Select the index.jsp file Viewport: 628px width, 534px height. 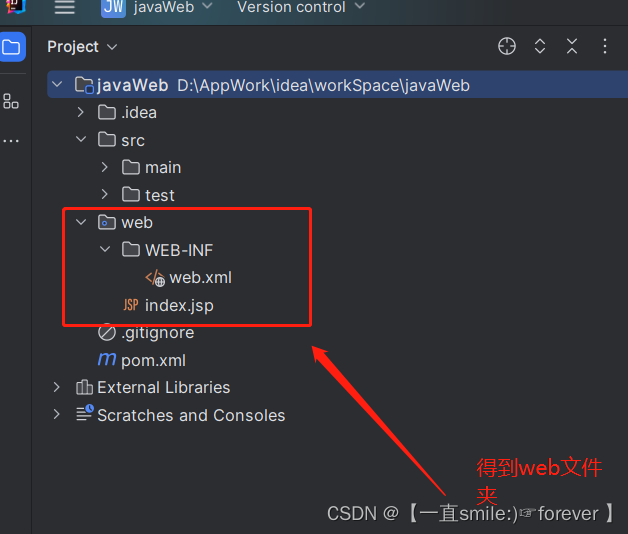click(168, 305)
